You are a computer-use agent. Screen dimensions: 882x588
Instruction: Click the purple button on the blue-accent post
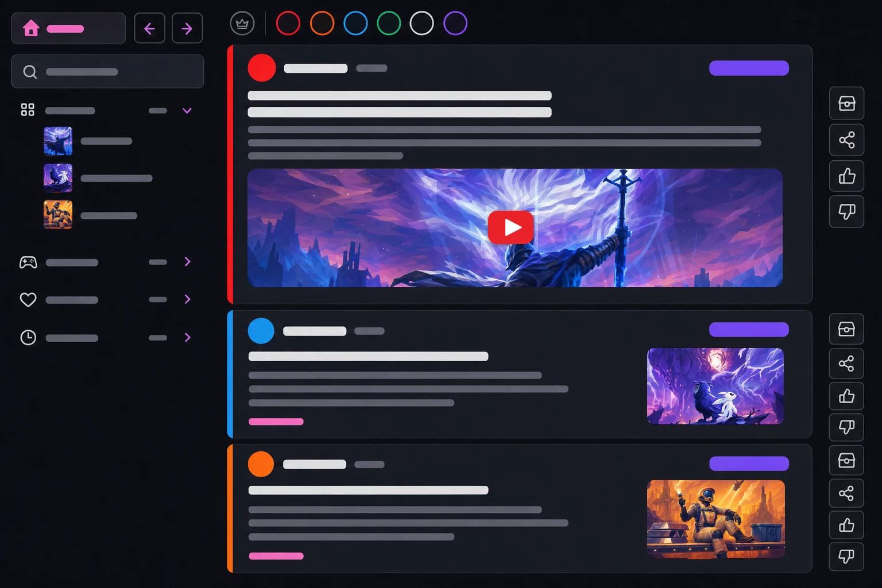click(x=749, y=330)
